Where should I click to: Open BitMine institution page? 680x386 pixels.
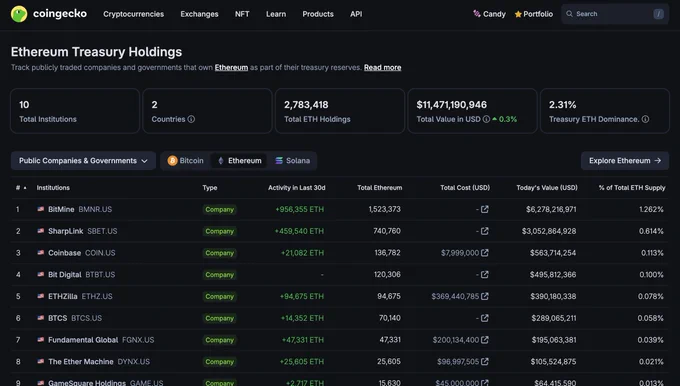pyautogui.click(x=61, y=209)
